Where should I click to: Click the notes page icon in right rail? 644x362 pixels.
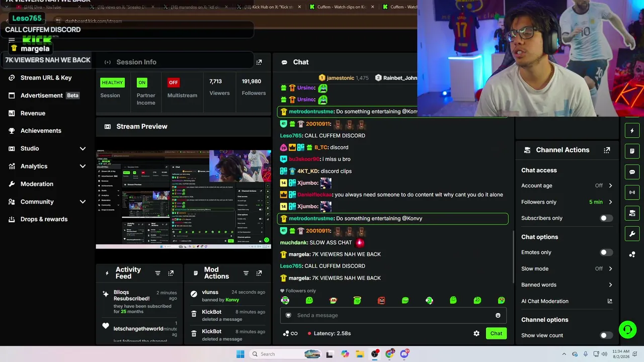pyautogui.click(x=632, y=151)
